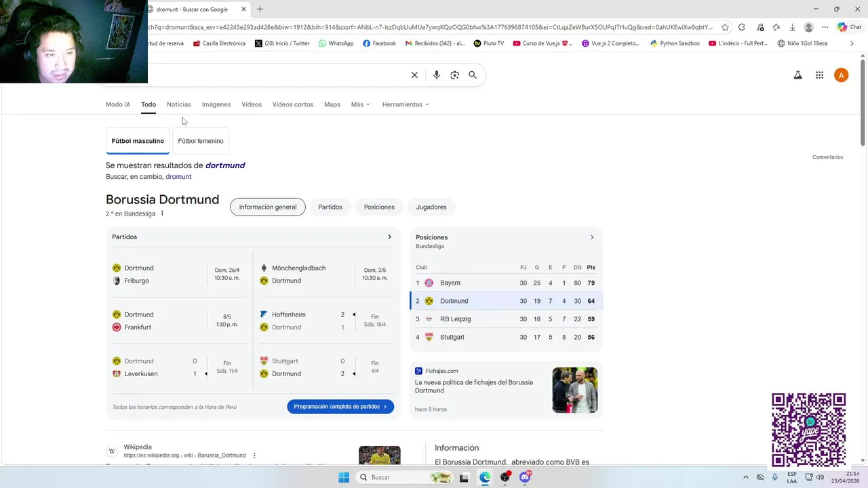Viewport: 868px width, 488px height.
Task: Open volume control in system tray
Action: 820,477
